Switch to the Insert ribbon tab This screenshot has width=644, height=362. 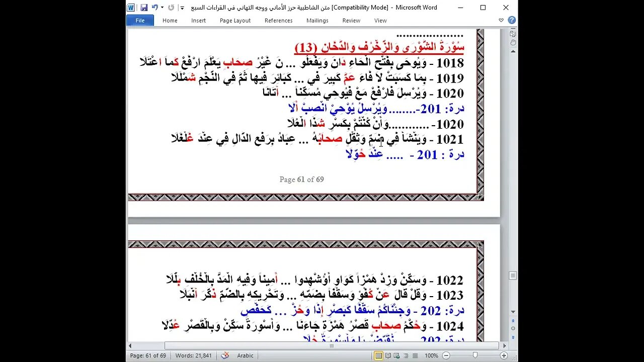point(199,21)
